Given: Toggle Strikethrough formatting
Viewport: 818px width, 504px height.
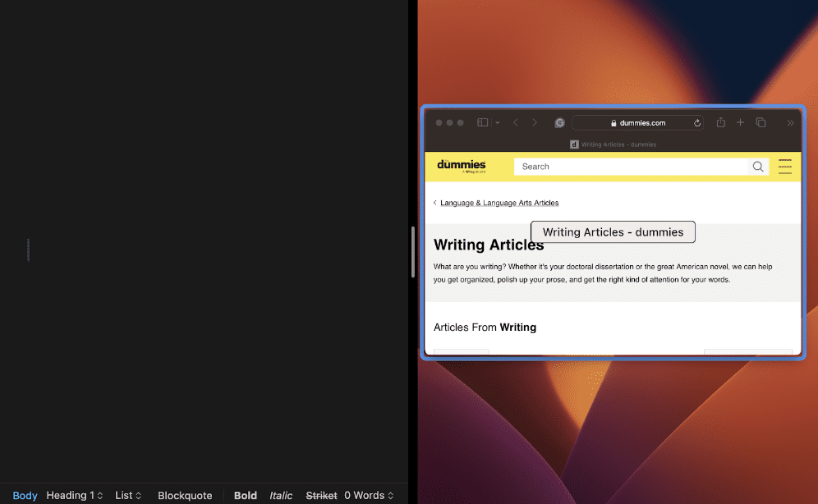Looking at the screenshot, I should (320, 495).
